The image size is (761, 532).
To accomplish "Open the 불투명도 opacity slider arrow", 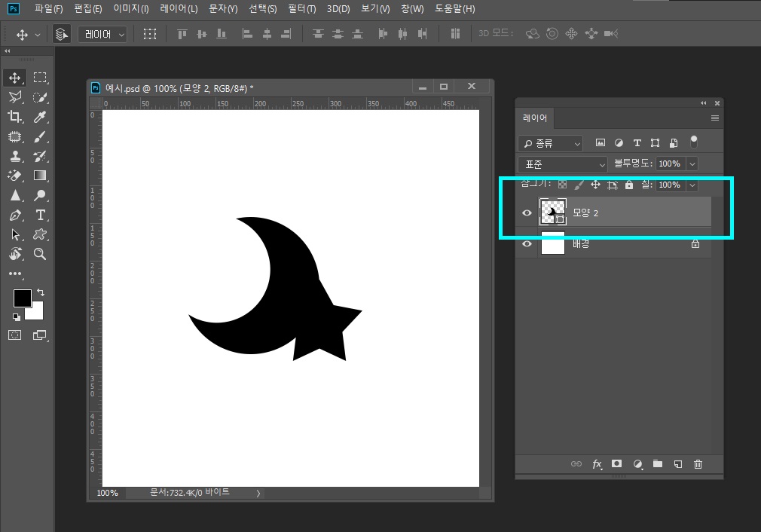I will point(692,164).
